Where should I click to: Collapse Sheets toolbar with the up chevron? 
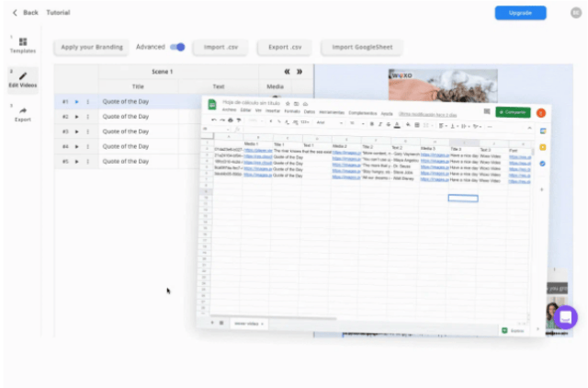(529, 129)
